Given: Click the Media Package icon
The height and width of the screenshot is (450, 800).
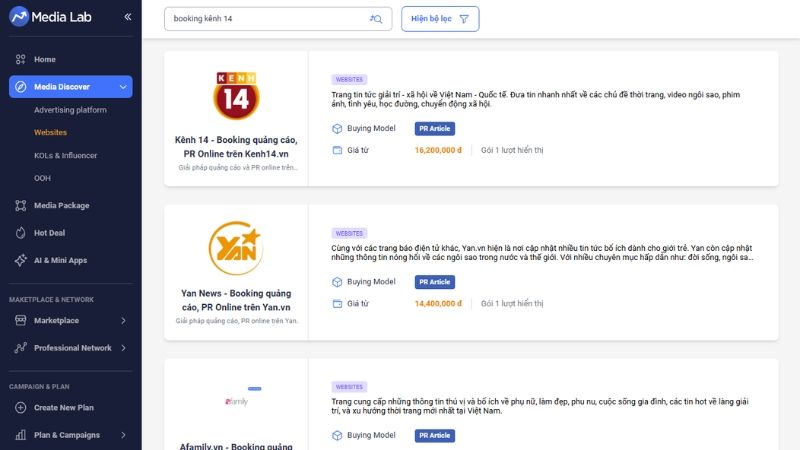Looking at the screenshot, I should (x=20, y=206).
